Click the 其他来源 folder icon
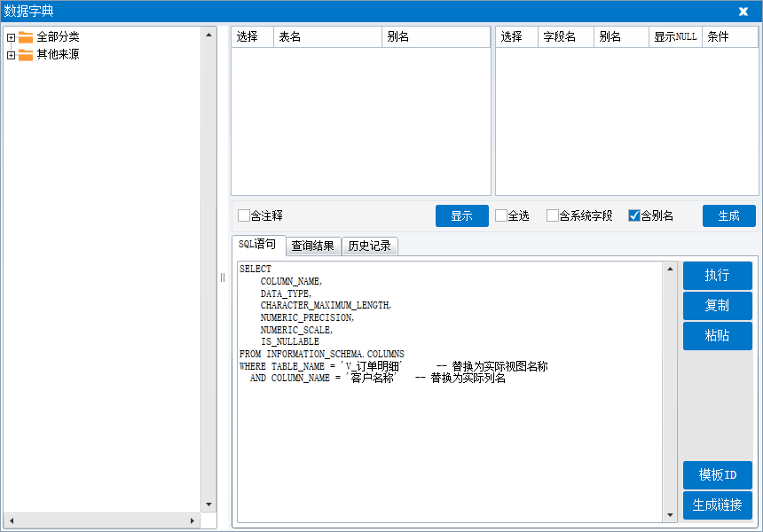The height and width of the screenshot is (532, 763). pos(26,55)
